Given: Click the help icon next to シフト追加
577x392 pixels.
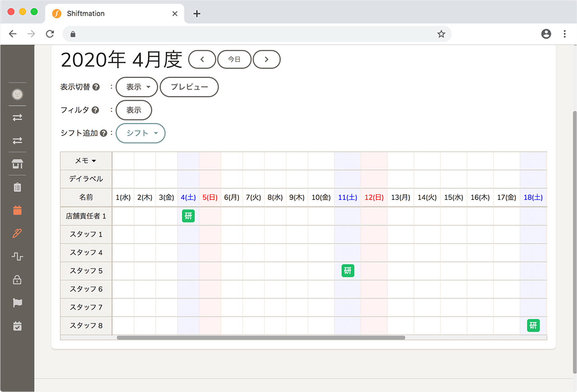Looking at the screenshot, I should click(x=104, y=133).
